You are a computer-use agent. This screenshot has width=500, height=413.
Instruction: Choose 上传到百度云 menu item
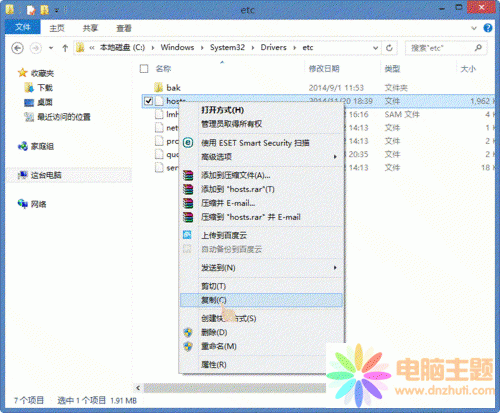[x=262, y=236]
